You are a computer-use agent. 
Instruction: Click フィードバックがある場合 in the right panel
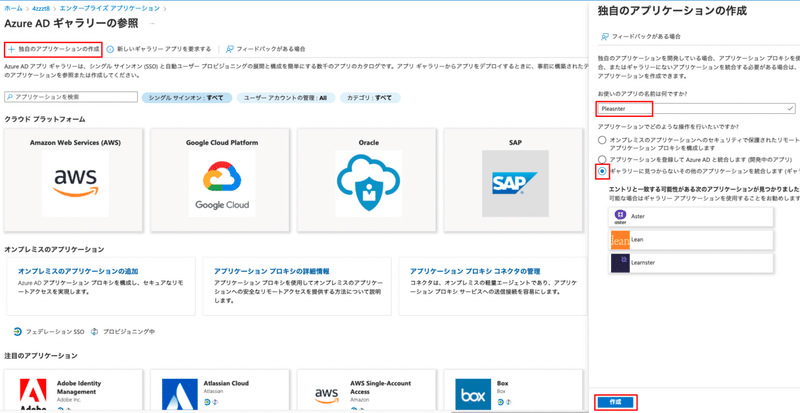coord(641,37)
